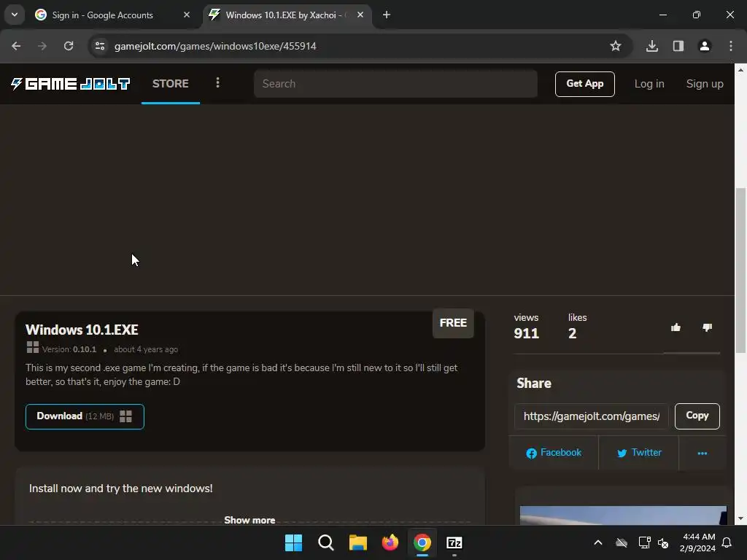Close the Google Accounts tab
This screenshot has height=560, width=747.
[187, 15]
